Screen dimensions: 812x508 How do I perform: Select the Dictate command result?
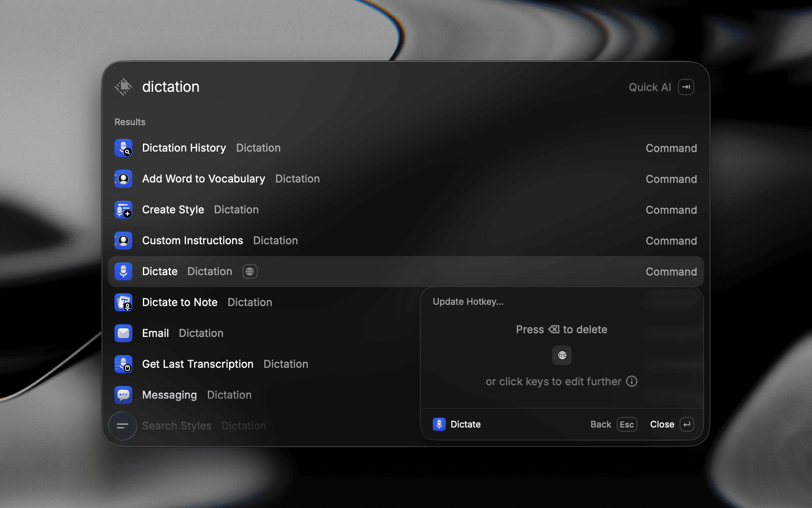(406, 271)
